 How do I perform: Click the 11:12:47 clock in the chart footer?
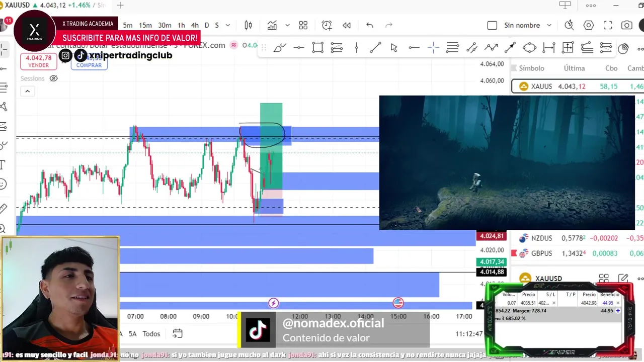pyautogui.click(x=469, y=333)
